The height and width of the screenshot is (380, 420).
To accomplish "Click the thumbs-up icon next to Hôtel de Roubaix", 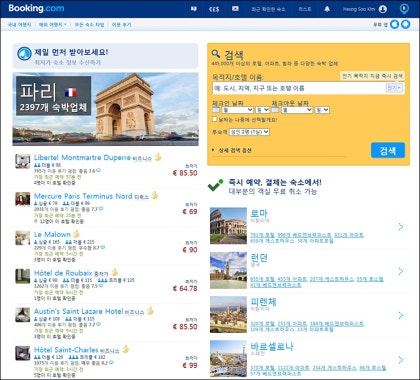I will pyautogui.click(x=115, y=272).
